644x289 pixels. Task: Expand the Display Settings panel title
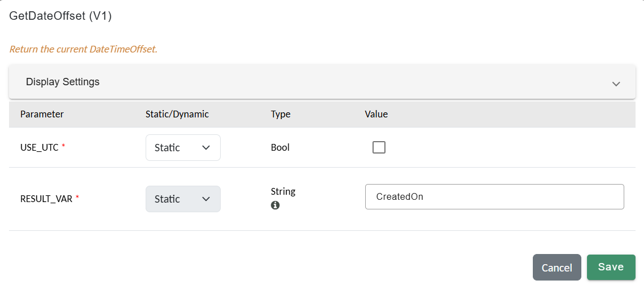click(x=63, y=82)
